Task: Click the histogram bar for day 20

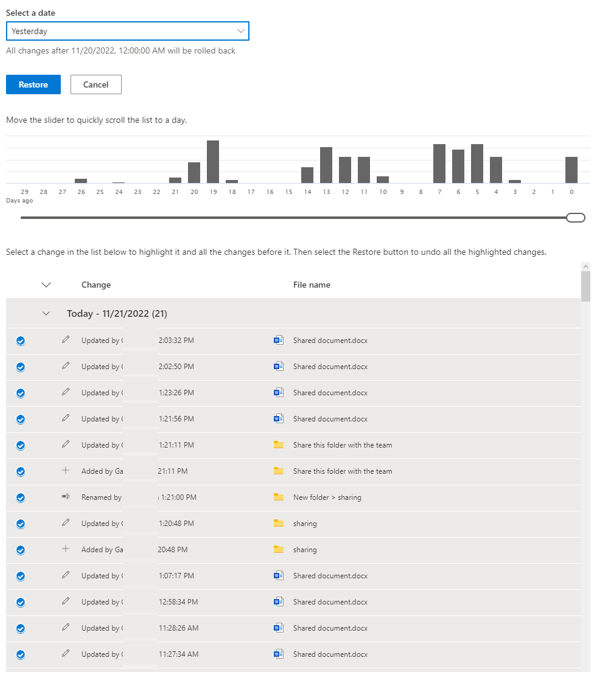Action: (194, 172)
